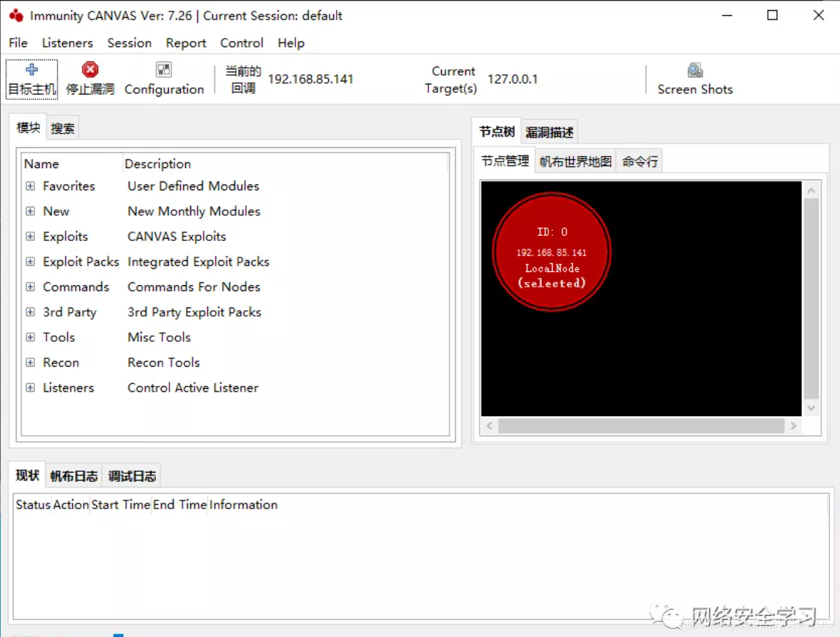Click the Action column header
Screen dimensions: 840x637
[71, 505]
